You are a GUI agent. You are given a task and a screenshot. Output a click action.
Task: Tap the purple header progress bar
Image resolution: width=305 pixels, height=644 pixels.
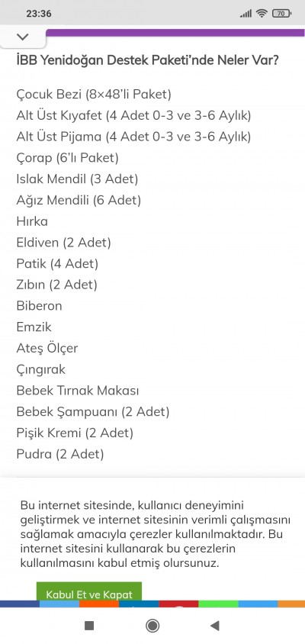pyautogui.click(x=175, y=33)
